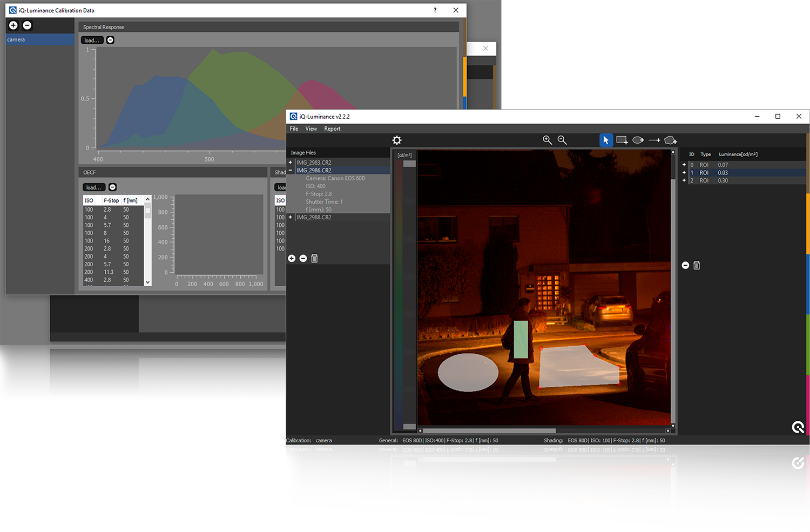Click the help question mark in Calibration window
This screenshot has height=532, width=810.
(x=435, y=10)
